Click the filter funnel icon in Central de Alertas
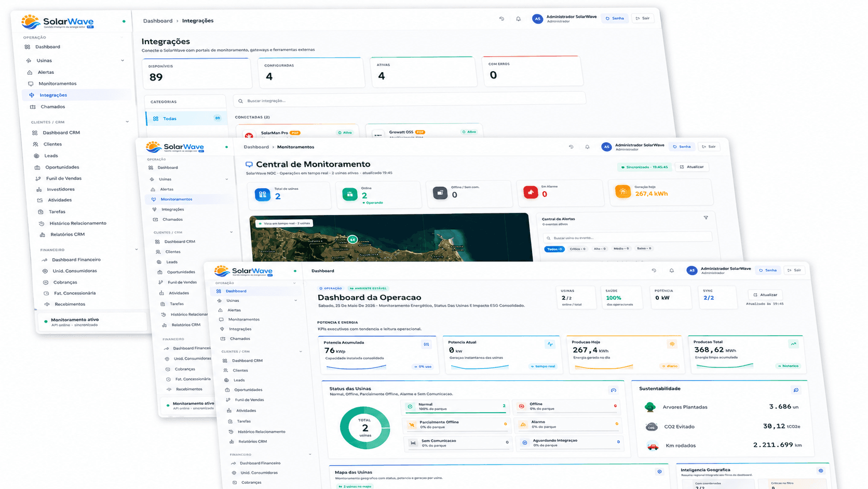Screen dimensions: 868x489 (x=706, y=218)
